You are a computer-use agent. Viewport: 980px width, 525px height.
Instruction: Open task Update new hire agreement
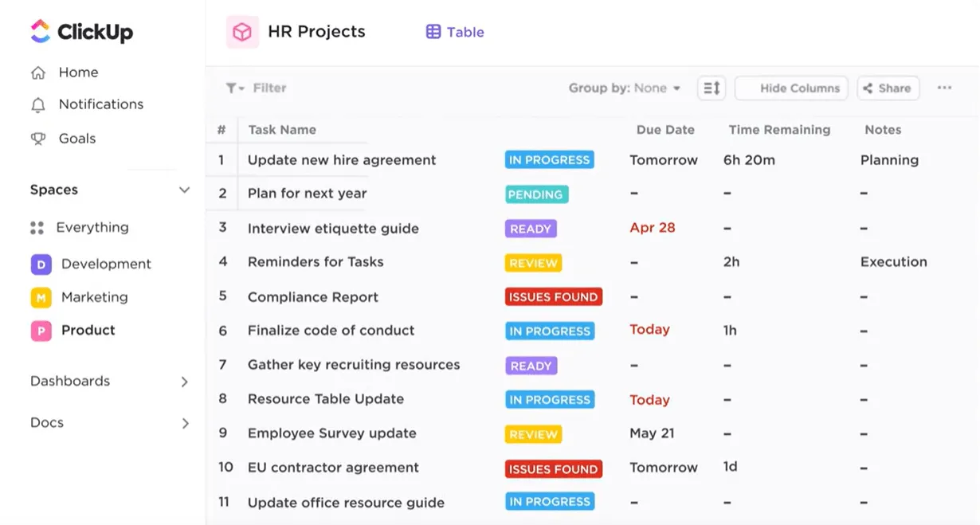point(342,160)
